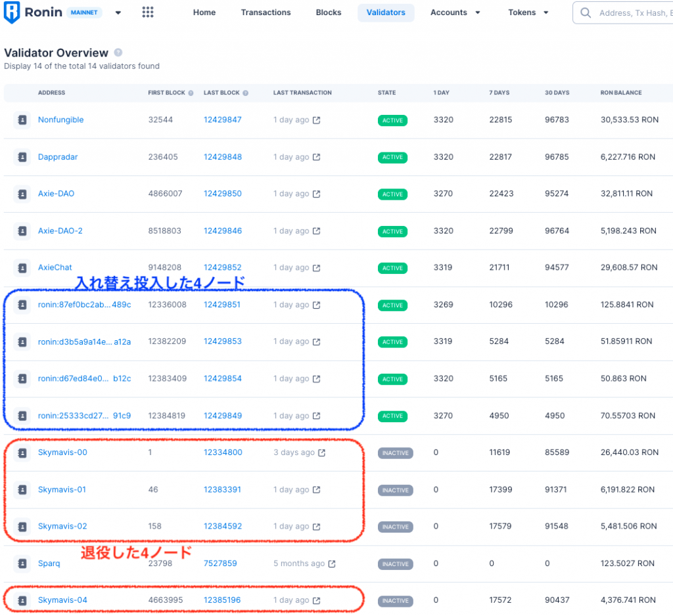Open external link icon for ronin:d3b5a9a14e row
The height and width of the screenshot is (616, 673).
coord(316,342)
